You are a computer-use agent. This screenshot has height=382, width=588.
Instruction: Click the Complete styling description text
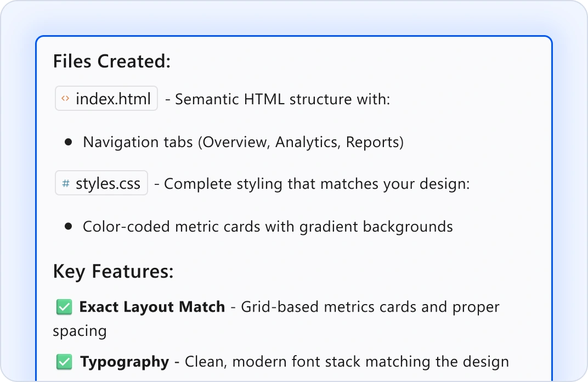tap(316, 184)
